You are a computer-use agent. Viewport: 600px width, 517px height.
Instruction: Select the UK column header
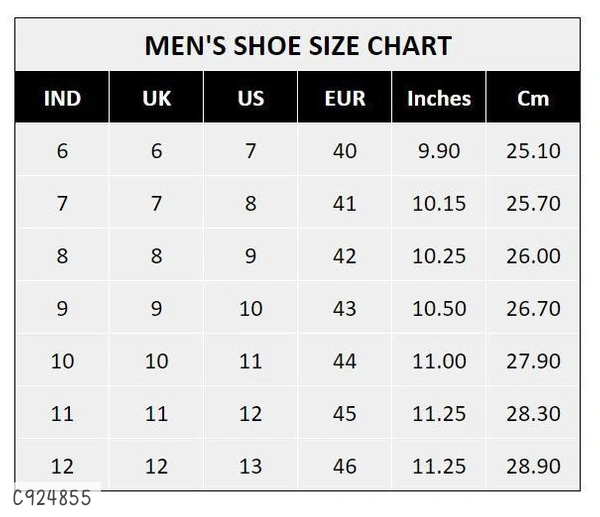[156, 99]
